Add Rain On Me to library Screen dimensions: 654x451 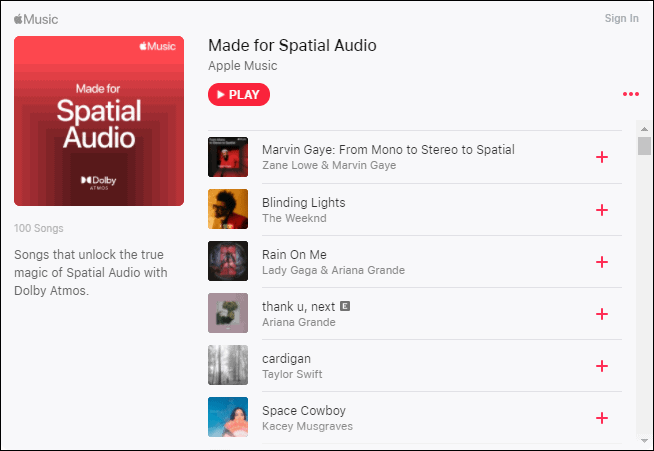[x=601, y=262]
